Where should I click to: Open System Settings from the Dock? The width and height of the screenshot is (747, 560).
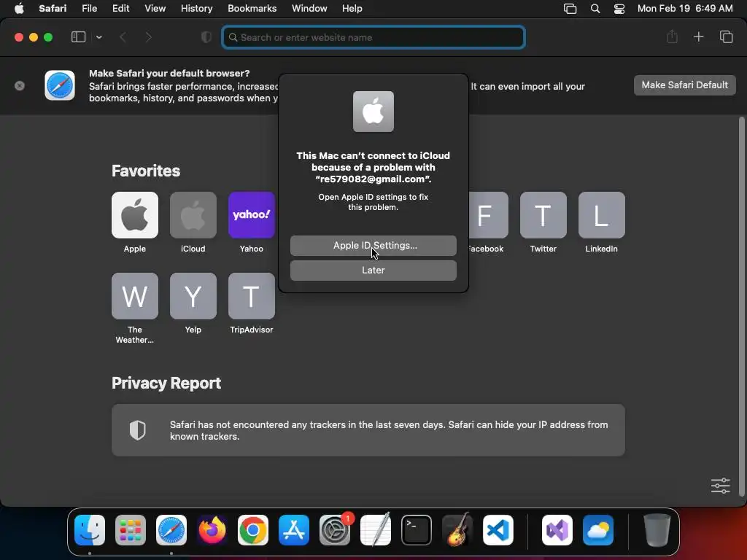click(334, 530)
